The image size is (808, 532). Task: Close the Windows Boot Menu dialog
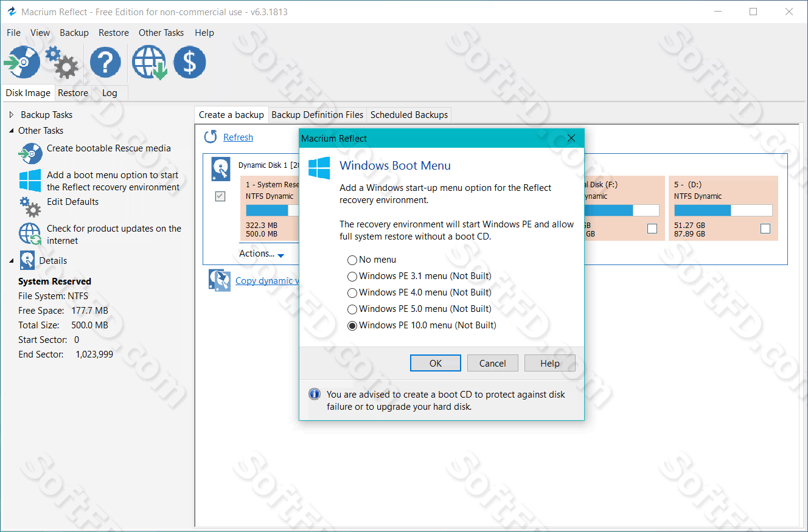(571, 138)
